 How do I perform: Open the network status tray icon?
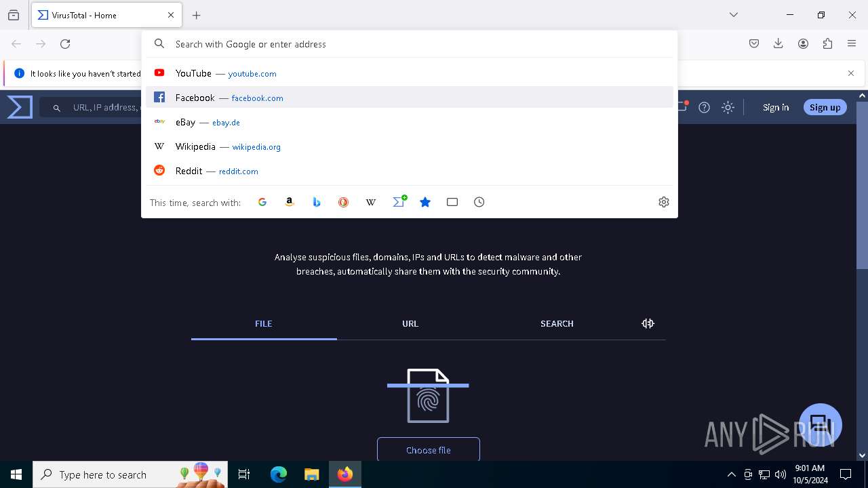tap(764, 474)
